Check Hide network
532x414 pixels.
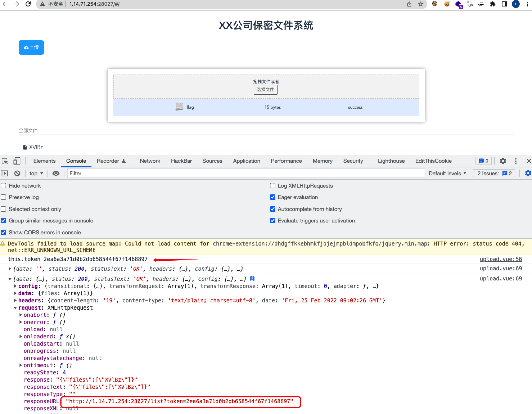tap(3, 185)
